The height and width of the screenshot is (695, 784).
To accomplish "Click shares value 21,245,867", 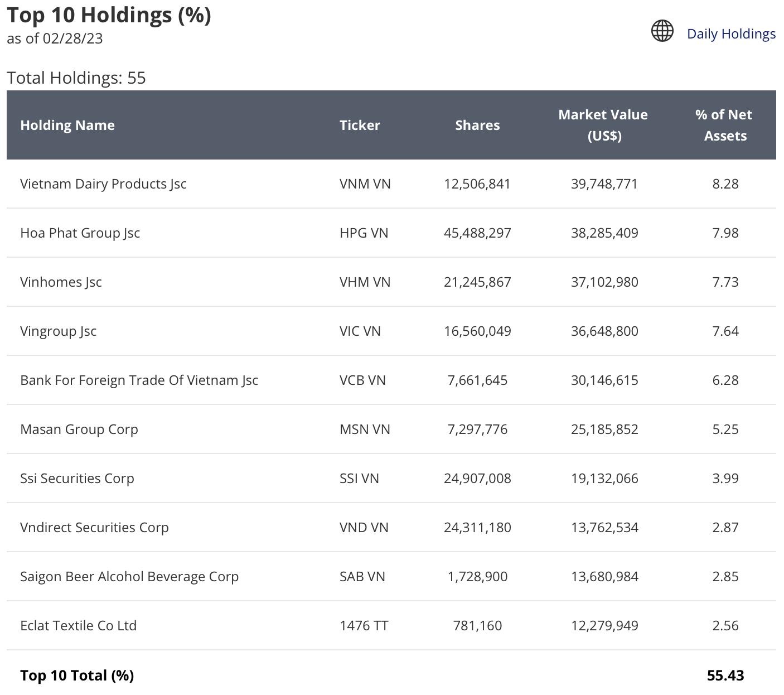I will click(x=477, y=282).
